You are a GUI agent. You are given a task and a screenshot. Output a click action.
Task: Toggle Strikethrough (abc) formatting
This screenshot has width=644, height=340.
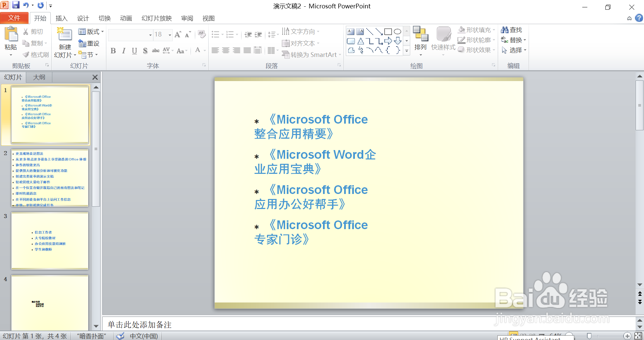(156, 51)
